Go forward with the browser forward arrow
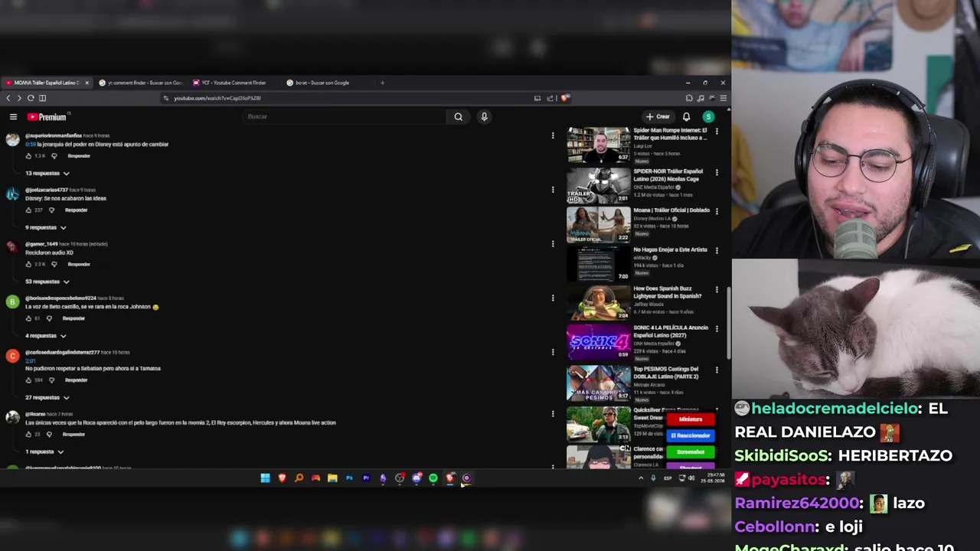Image resolution: width=980 pixels, height=551 pixels. click(19, 98)
